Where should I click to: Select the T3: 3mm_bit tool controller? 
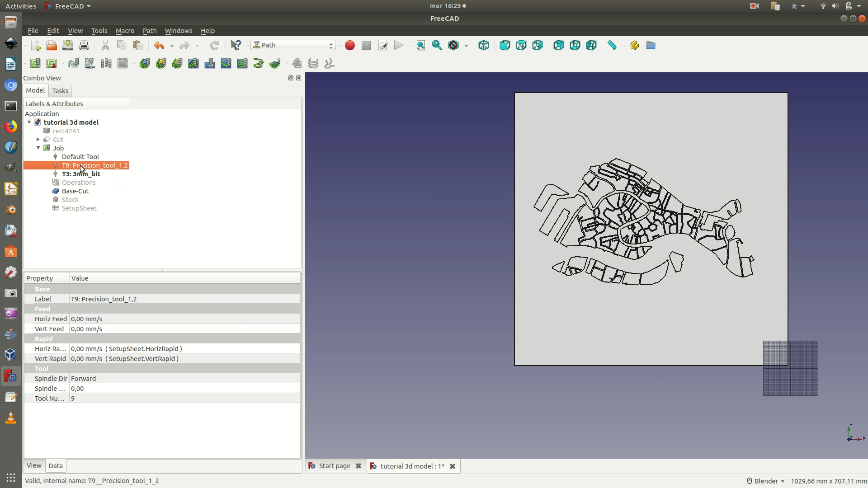[81, 174]
